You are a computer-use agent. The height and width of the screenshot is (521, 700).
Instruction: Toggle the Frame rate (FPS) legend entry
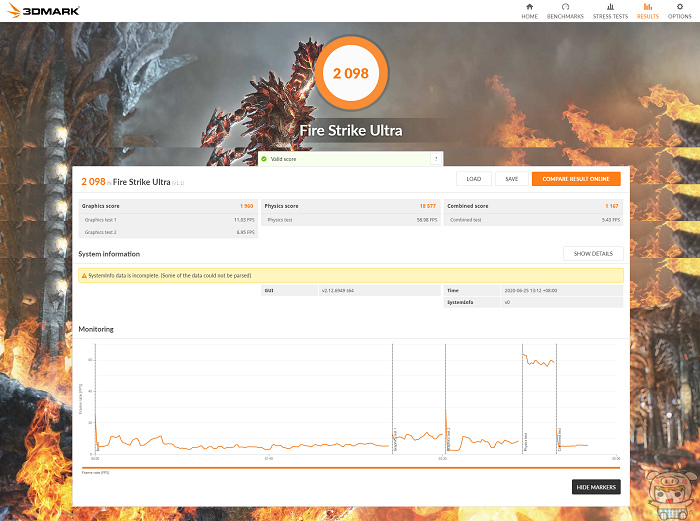point(96,472)
